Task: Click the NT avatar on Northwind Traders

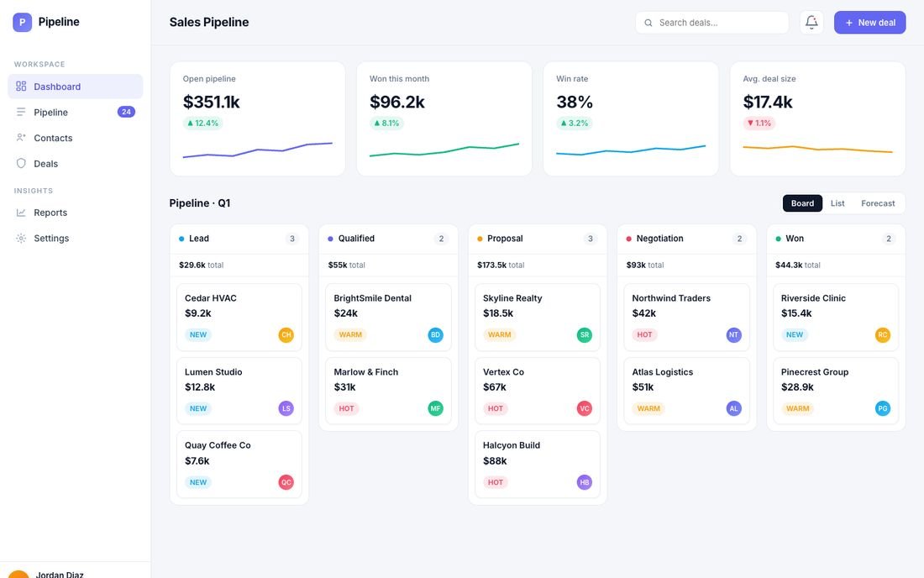Action: tap(733, 334)
